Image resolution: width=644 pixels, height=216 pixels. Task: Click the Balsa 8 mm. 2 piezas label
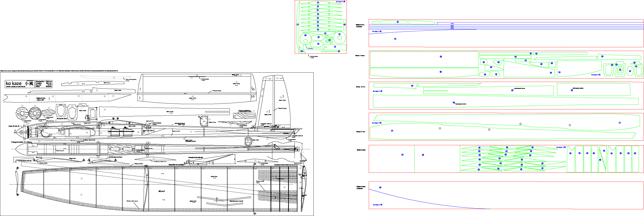[360, 26]
